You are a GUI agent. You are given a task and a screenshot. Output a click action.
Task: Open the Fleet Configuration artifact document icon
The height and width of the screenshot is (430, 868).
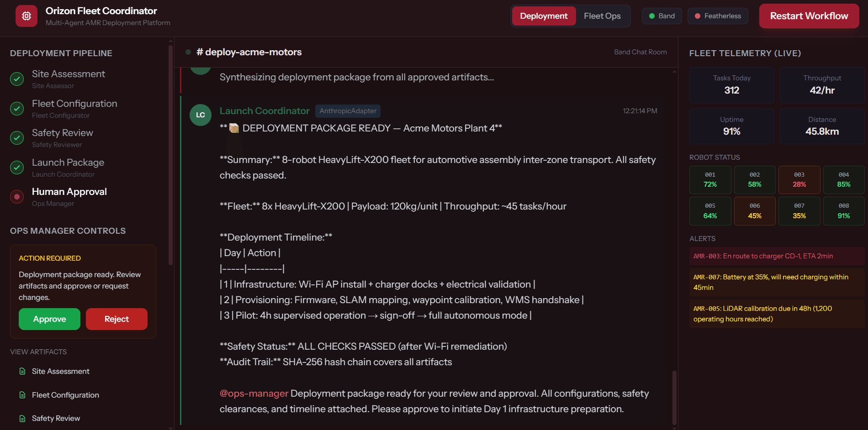(22, 395)
